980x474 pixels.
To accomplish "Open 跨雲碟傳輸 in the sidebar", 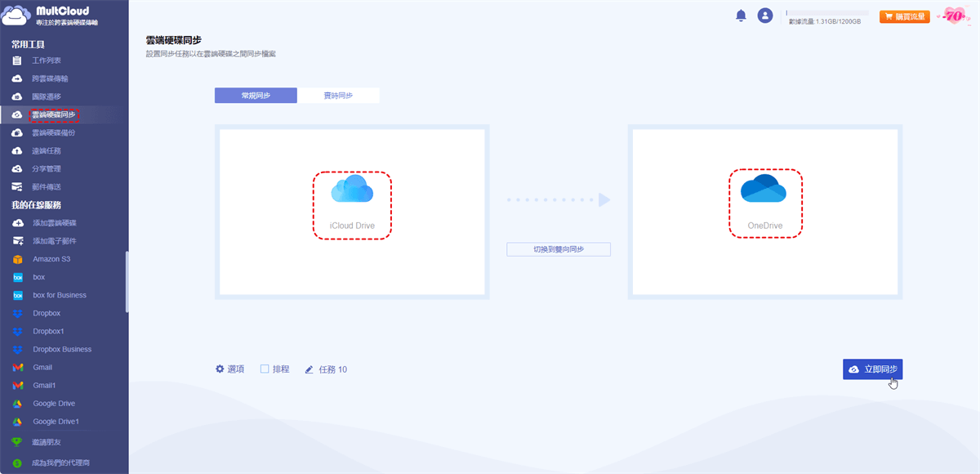I will click(x=51, y=78).
